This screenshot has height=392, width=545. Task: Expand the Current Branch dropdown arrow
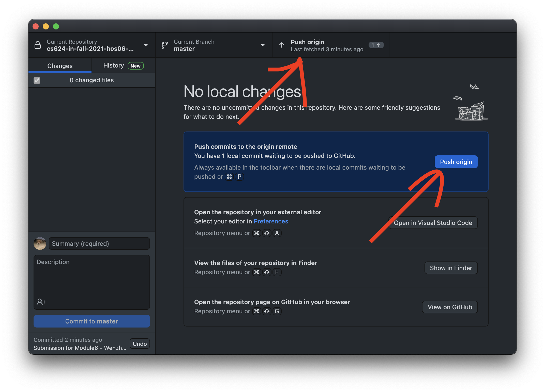(x=263, y=45)
